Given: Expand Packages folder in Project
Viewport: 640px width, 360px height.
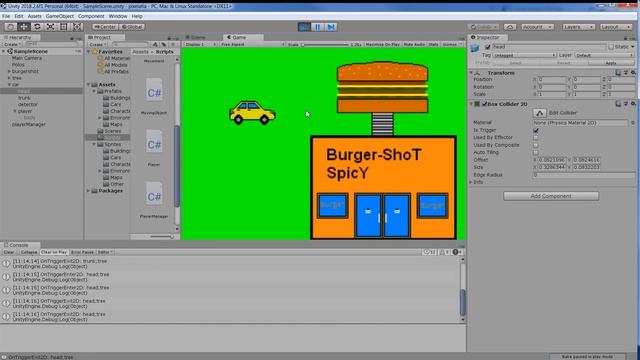Looking at the screenshot, I should pyautogui.click(x=88, y=191).
